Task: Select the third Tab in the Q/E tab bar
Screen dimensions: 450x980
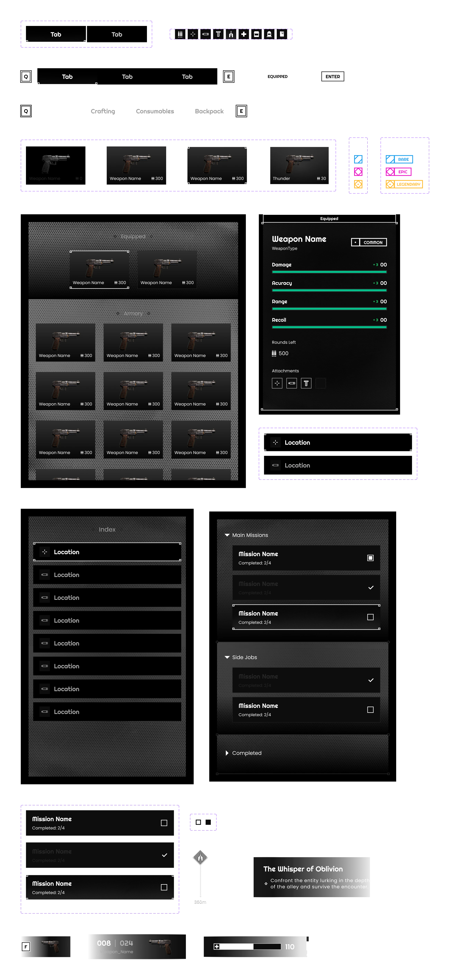Action: coord(187,77)
